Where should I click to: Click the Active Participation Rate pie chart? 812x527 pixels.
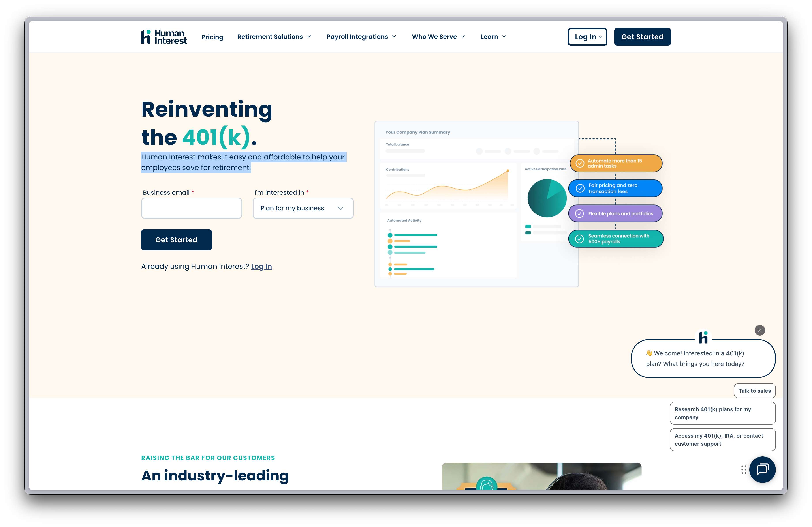pyautogui.click(x=547, y=198)
